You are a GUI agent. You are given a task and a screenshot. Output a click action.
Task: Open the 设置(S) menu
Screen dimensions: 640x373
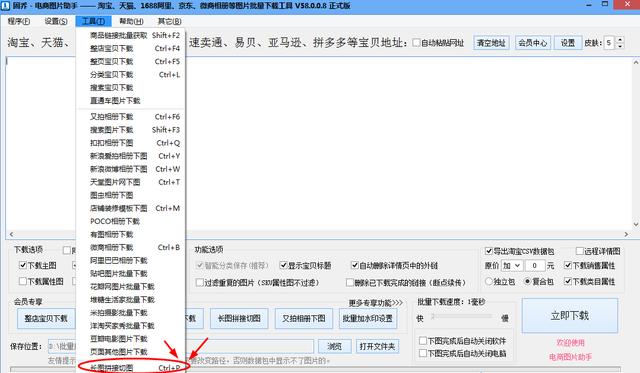(x=56, y=21)
